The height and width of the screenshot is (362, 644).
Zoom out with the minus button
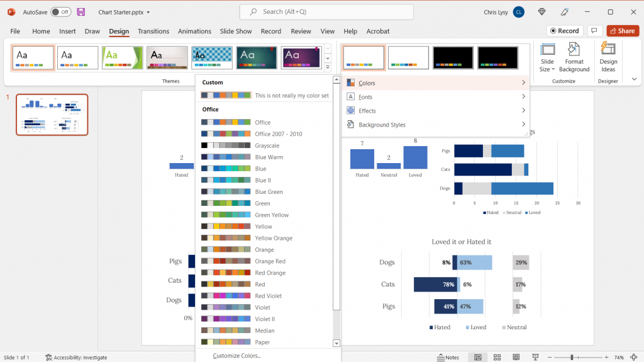point(550,358)
